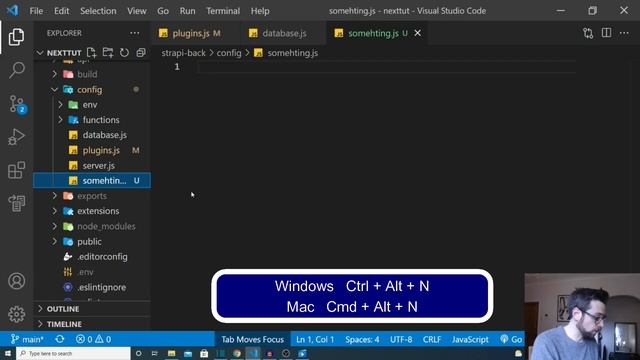Open File Explorer from taskbar
Viewport: 640px width, 360px height.
[x=171, y=353]
